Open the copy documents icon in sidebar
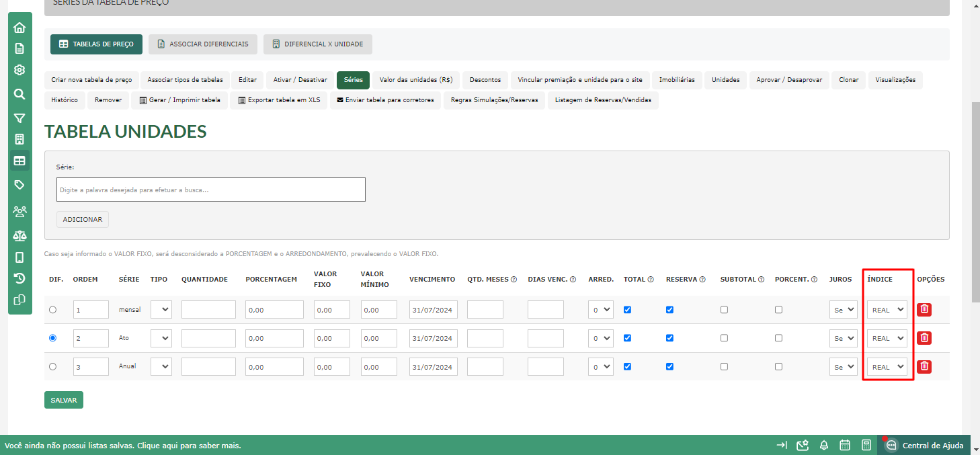 coord(19,300)
